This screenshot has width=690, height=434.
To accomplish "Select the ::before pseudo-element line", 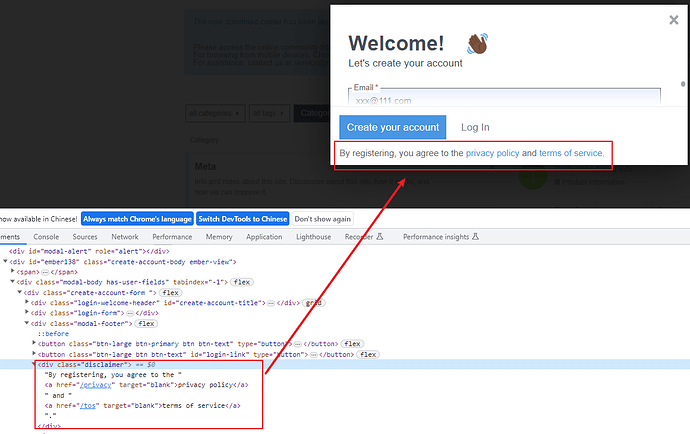I will 53,334.
